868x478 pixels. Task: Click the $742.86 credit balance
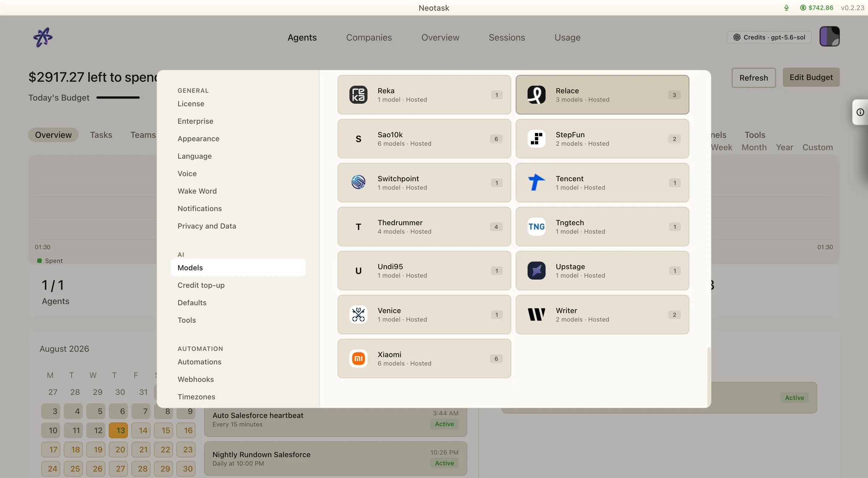tap(817, 8)
